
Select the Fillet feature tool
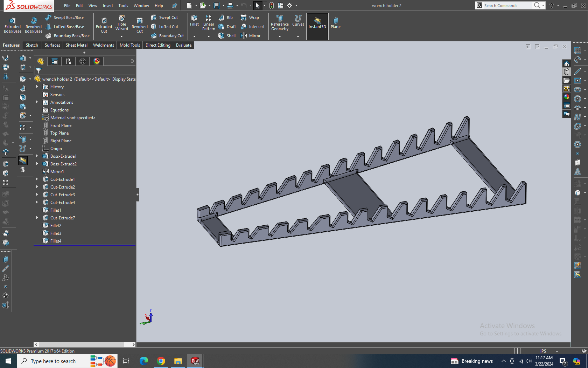(194, 22)
